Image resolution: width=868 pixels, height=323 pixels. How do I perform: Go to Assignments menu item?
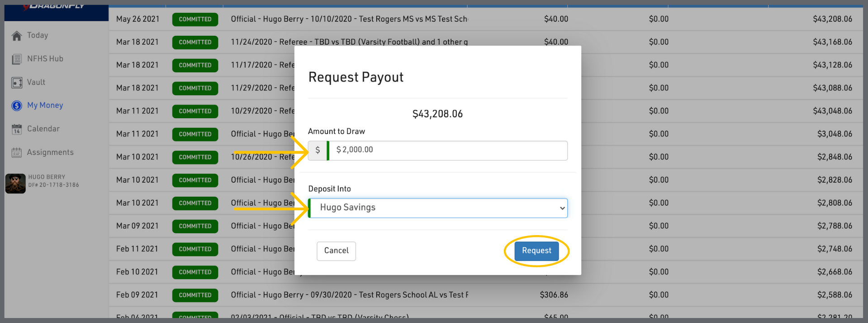[x=50, y=153]
